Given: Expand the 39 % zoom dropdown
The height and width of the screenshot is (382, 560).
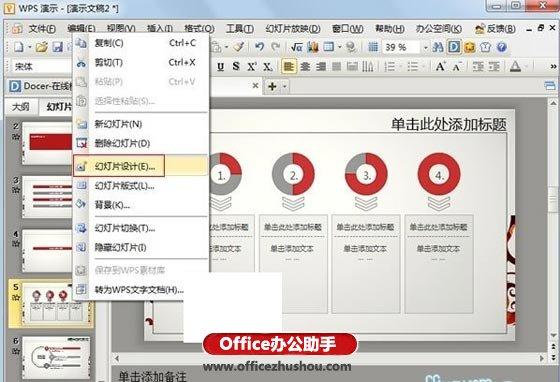Looking at the screenshot, I should 425,47.
